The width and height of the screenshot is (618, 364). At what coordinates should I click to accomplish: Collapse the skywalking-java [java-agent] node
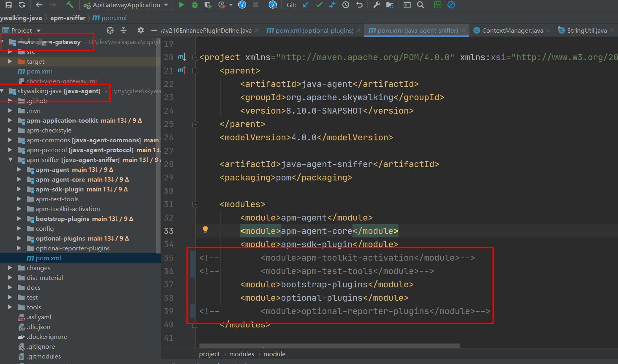coord(2,91)
